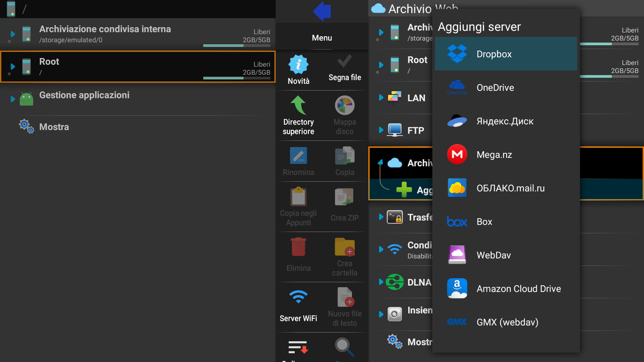Select Dropbox in Aggiungi server list
644x362 pixels.
click(x=506, y=54)
